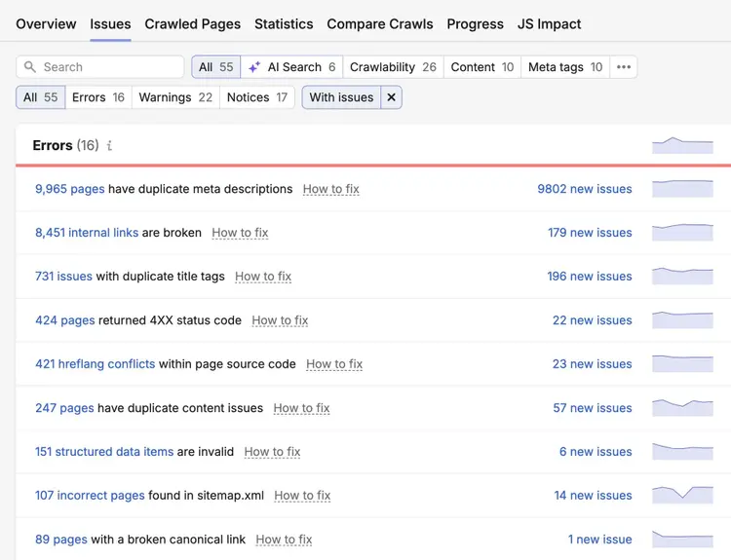Open How to fix for sitemap.xml pages
731x560 pixels.
302,496
